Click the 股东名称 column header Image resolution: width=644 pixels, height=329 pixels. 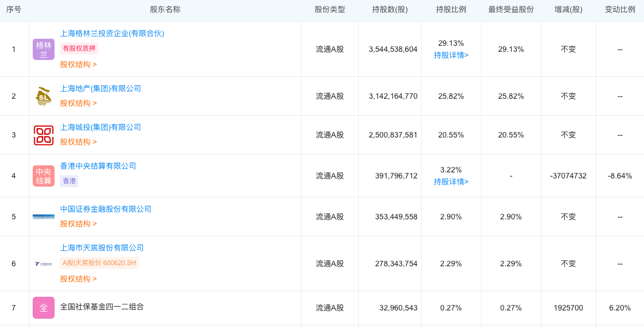[165, 9]
